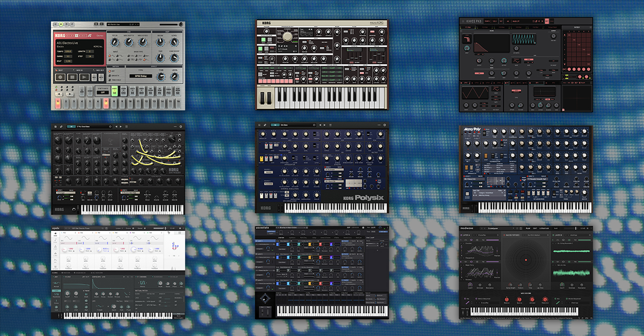This screenshot has height=336, width=644.
Task: Click the Kaoss Physics circle in modwave
Action: [x=526, y=260]
